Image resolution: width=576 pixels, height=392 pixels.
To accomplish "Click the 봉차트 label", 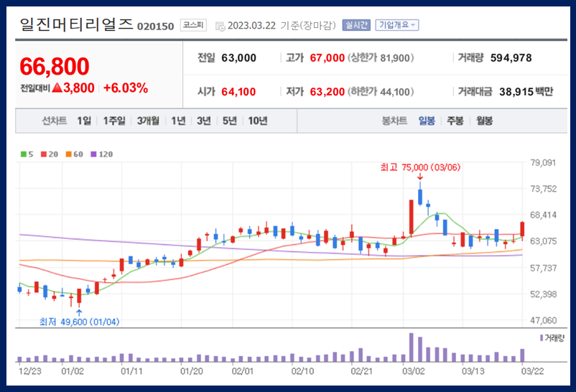I will pos(394,121).
